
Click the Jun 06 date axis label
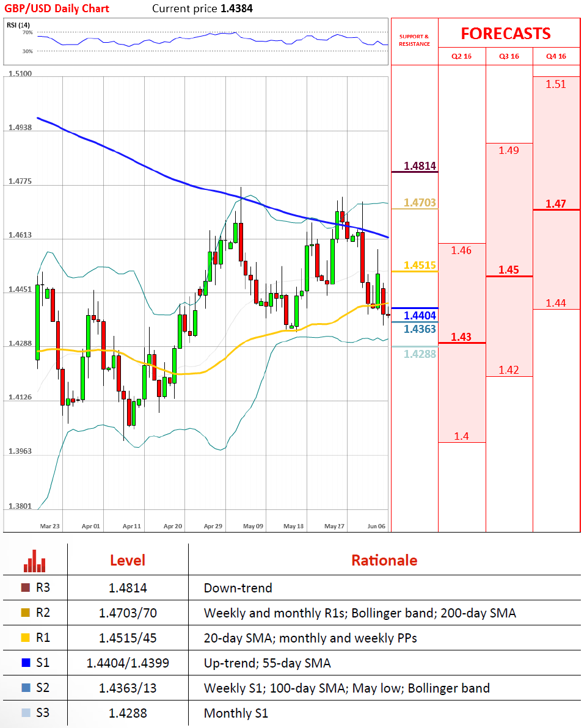click(376, 526)
